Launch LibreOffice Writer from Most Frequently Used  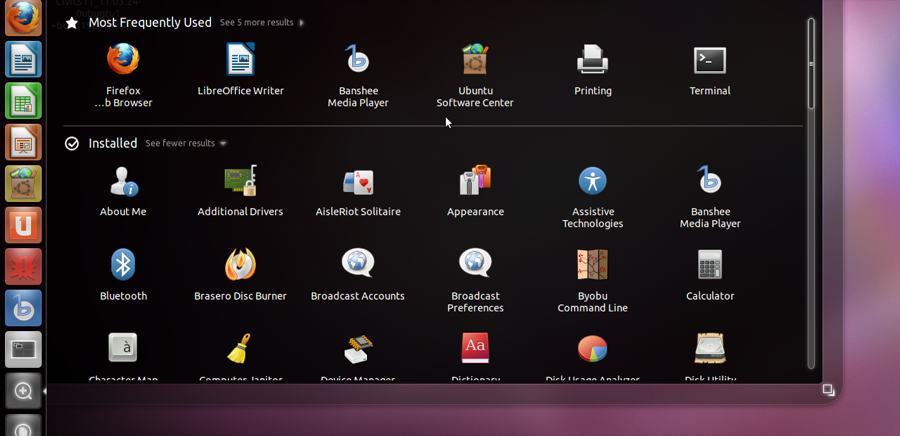pyautogui.click(x=240, y=69)
